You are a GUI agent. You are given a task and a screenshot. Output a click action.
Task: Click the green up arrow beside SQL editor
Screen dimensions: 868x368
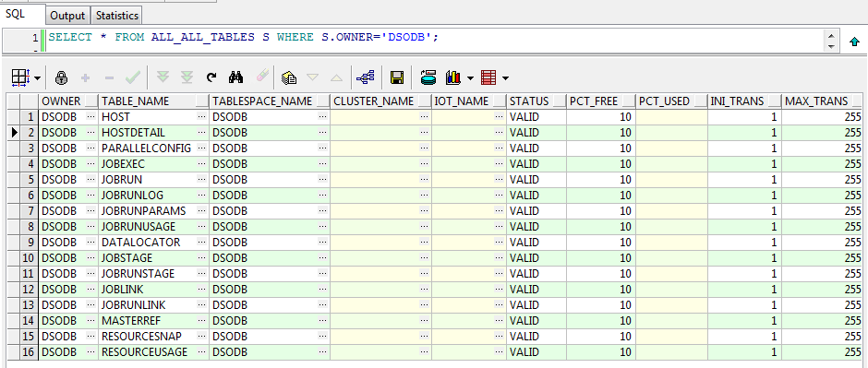tap(854, 42)
